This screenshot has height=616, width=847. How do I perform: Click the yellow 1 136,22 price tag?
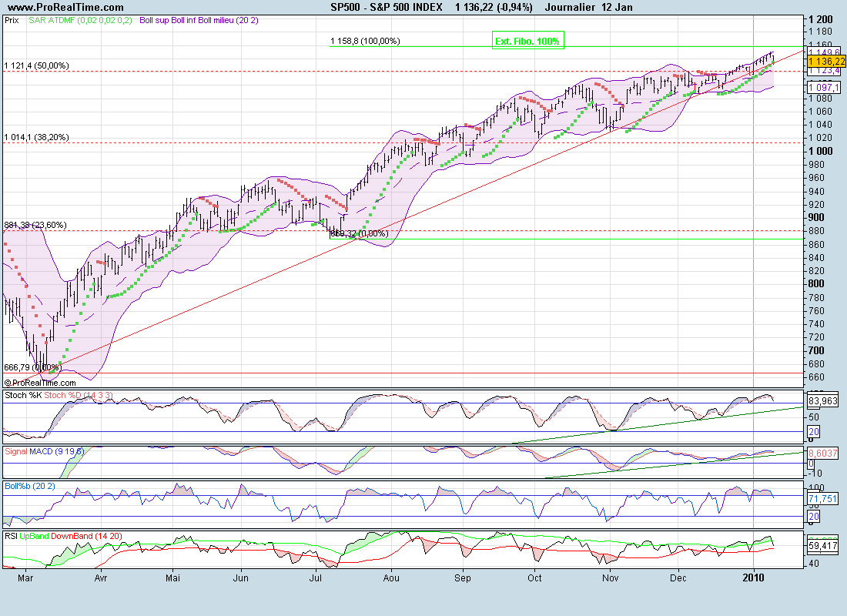(826, 62)
